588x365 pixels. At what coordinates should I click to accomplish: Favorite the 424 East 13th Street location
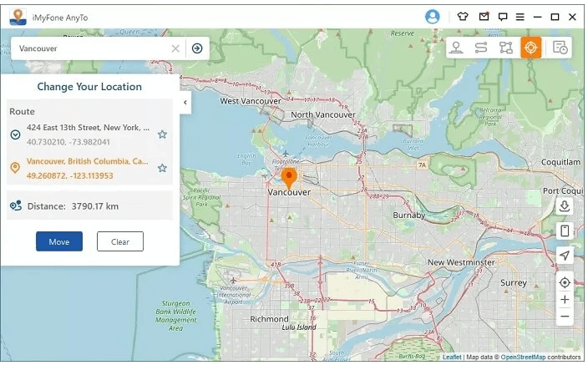[162, 134]
